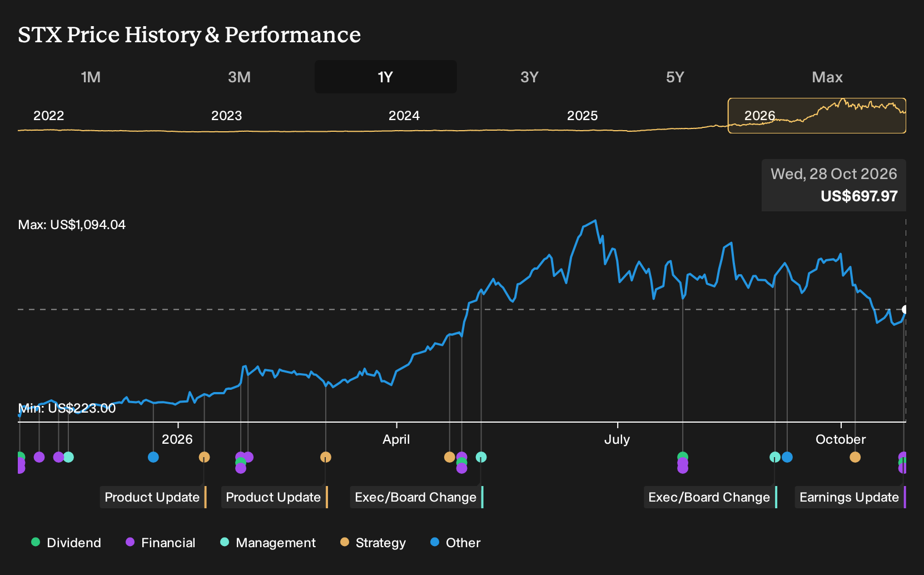
Task: Click orange Strategy dot just after April
Action: 450,457
